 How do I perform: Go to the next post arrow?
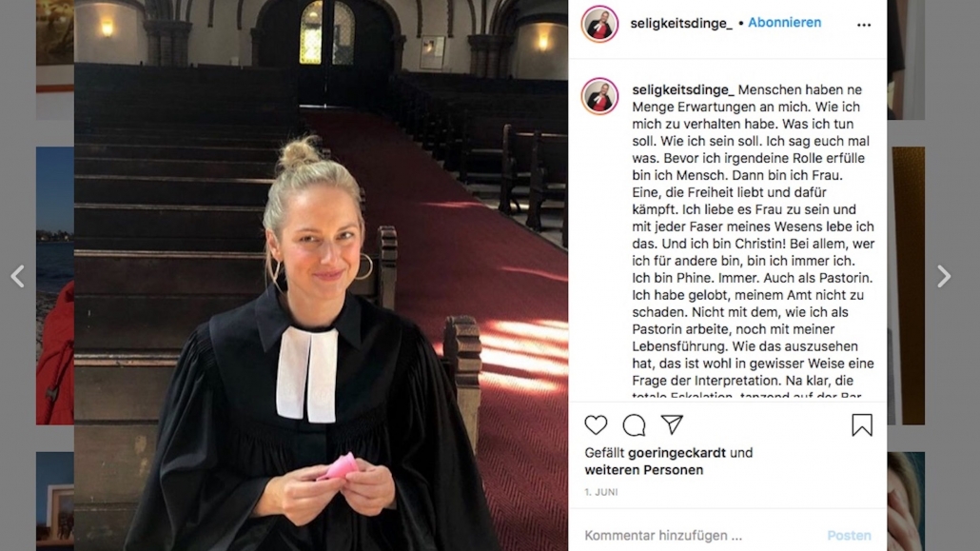click(x=944, y=276)
